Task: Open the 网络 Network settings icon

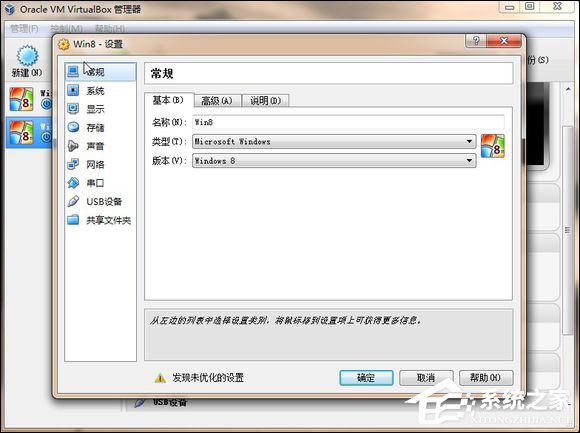Action: 73,164
